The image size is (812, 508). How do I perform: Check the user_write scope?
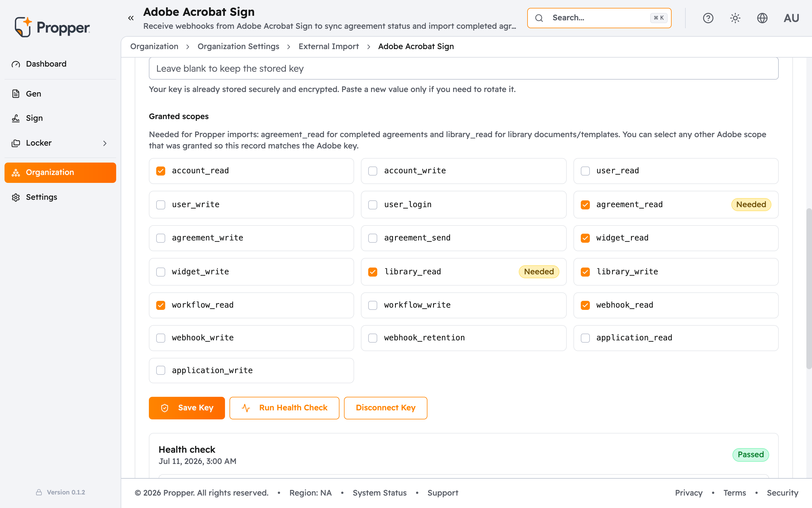(x=161, y=205)
